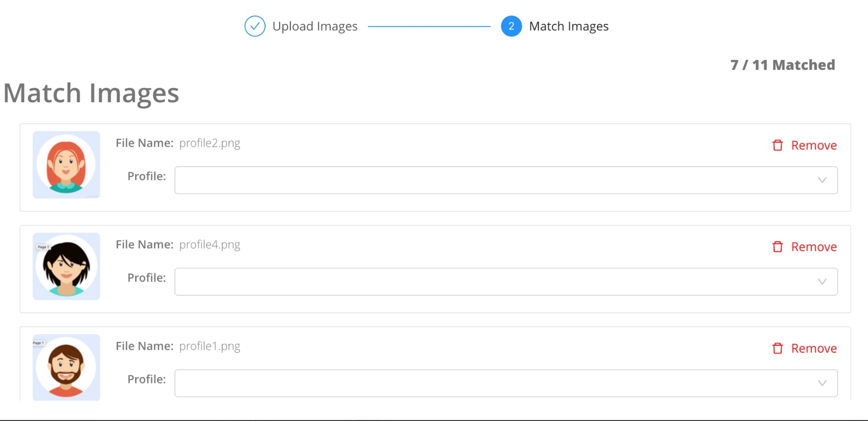
Task: Expand the dropdown arrow for profile1.png
Action: (x=822, y=383)
